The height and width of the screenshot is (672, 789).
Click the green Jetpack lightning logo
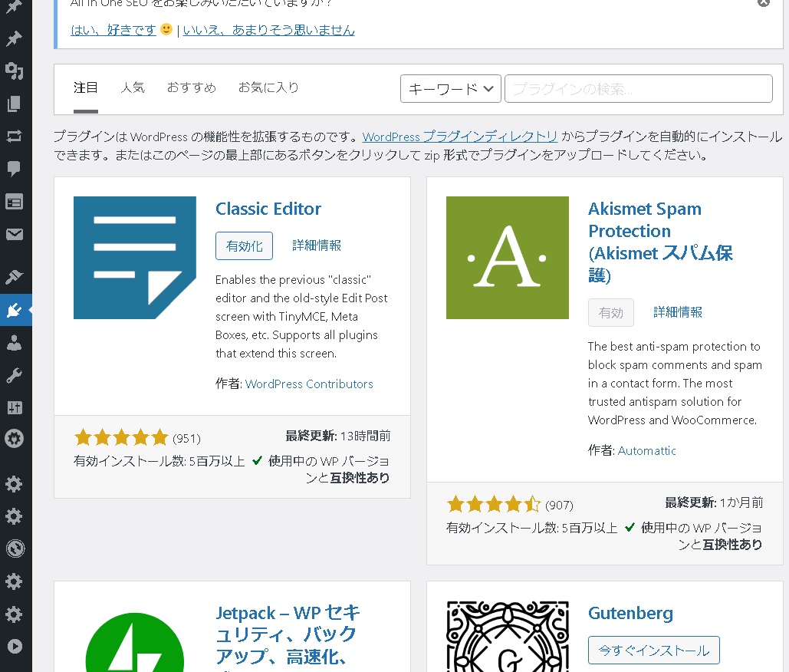tap(135, 642)
